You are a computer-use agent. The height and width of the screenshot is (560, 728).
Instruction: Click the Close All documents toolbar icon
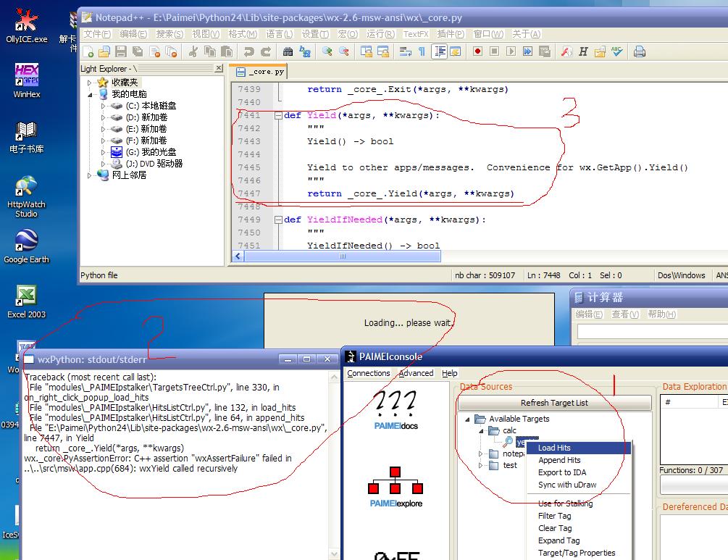point(172,51)
